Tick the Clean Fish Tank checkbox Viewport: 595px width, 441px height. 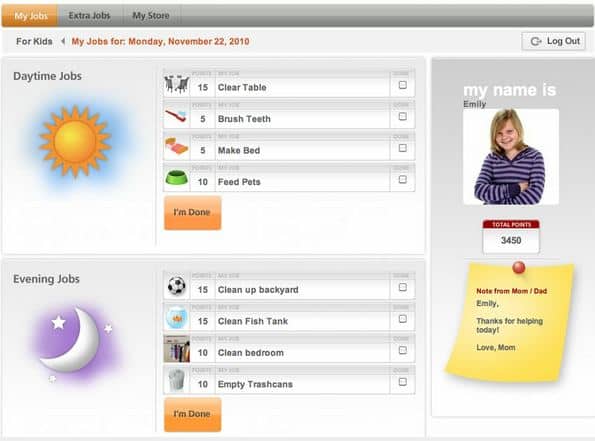(x=403, y=319)
